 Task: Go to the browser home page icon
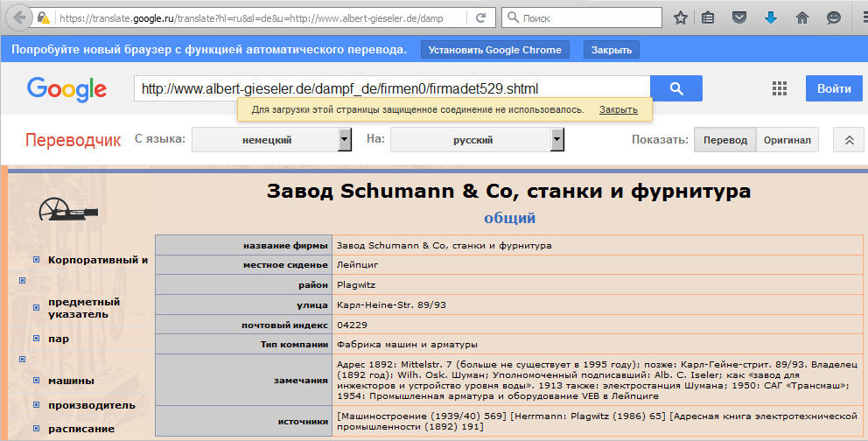coord(802,17)
